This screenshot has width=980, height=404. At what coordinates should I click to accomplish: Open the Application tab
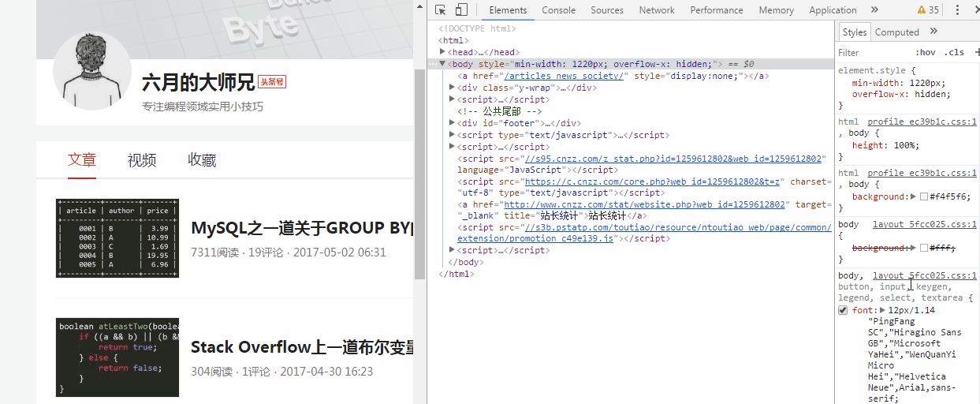(x=833, y=10)
